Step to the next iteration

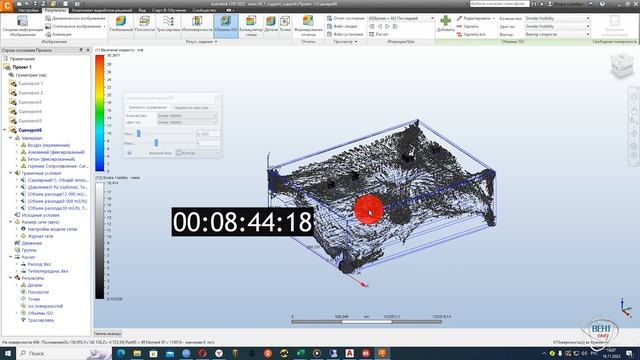click(387, 26)
